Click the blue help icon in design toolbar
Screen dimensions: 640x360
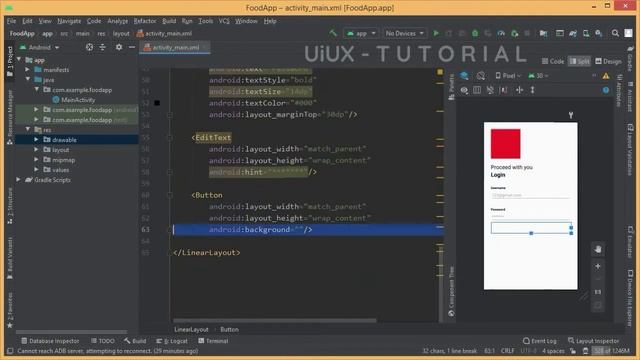pyautogui.click(x=606, y=90)
